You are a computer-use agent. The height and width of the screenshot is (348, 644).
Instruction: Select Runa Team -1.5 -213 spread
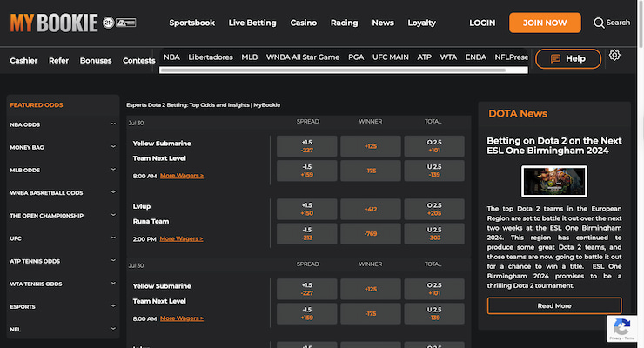tap(307, 234)
